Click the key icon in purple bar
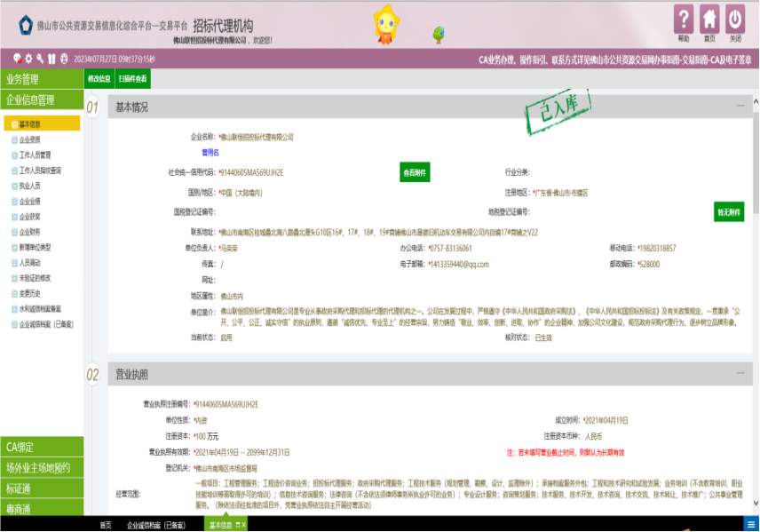The height and width of the screenshot is (532, 760). 40,59
